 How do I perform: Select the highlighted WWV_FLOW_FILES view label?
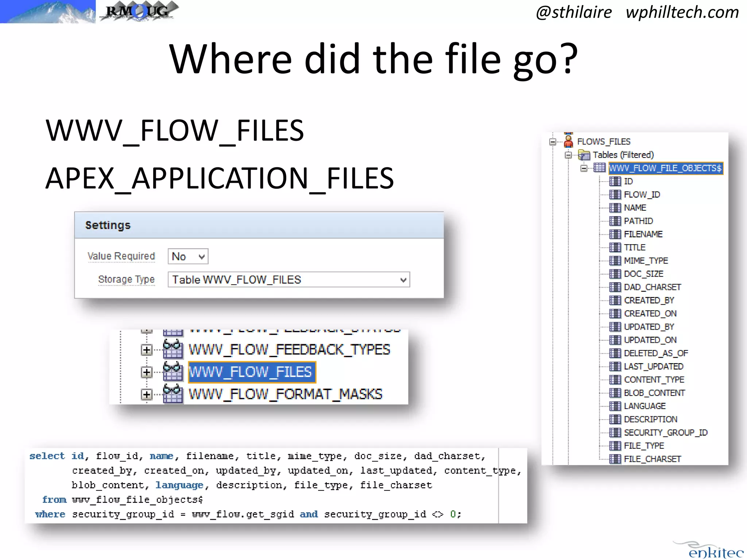click(x=252, y=372)
